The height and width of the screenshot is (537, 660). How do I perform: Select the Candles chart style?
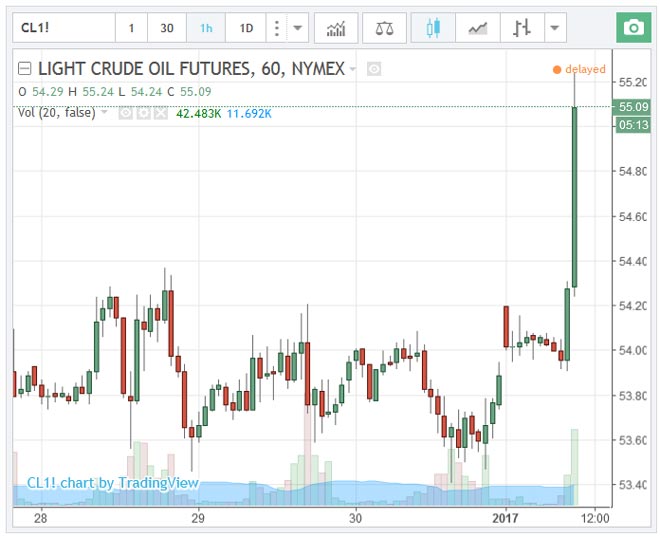(x=433, y=28)
